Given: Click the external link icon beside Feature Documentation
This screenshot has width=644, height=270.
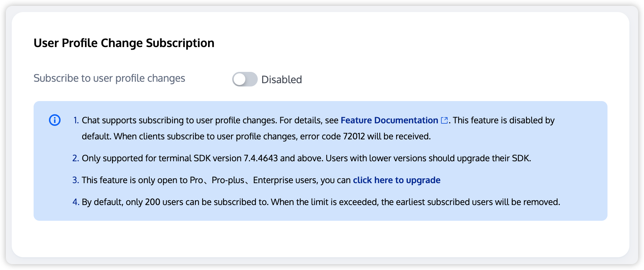Looking at the screenshot, I should pyautogui.click(x=444, y=120).
